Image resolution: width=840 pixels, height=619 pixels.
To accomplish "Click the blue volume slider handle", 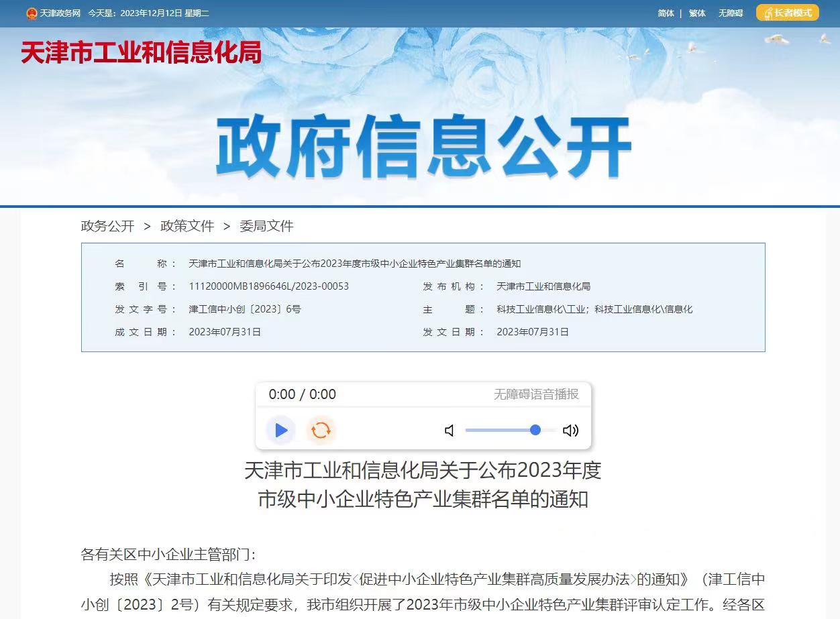I will click(x=535, y=430).
